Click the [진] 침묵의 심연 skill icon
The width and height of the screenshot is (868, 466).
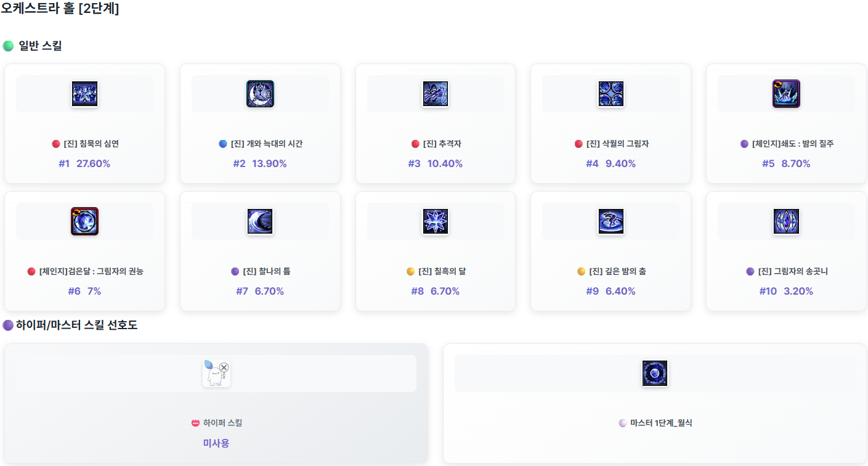tap(84, 94)
